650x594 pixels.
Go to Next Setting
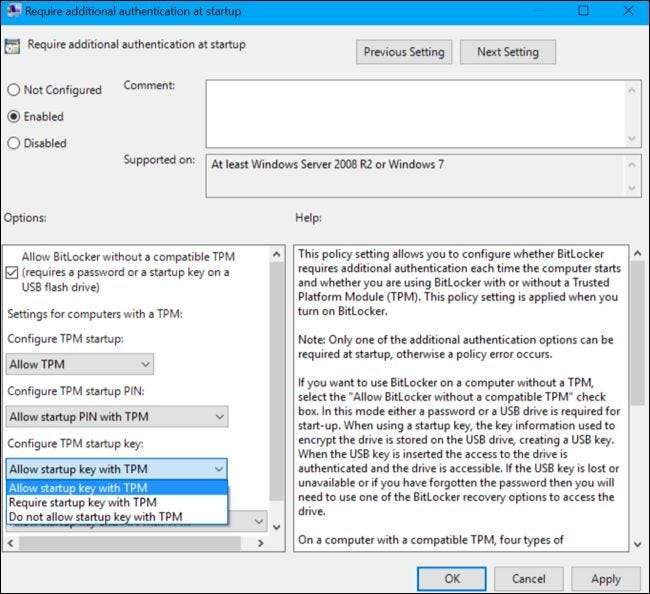(x=507, y=52)
